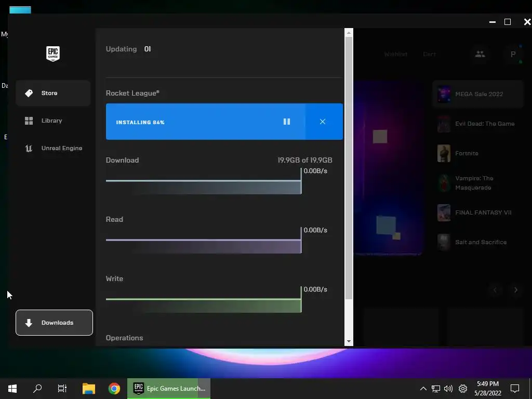Click the Downloads arrow icon
Screen dimensions: 532x399
(x=29, y=323)
